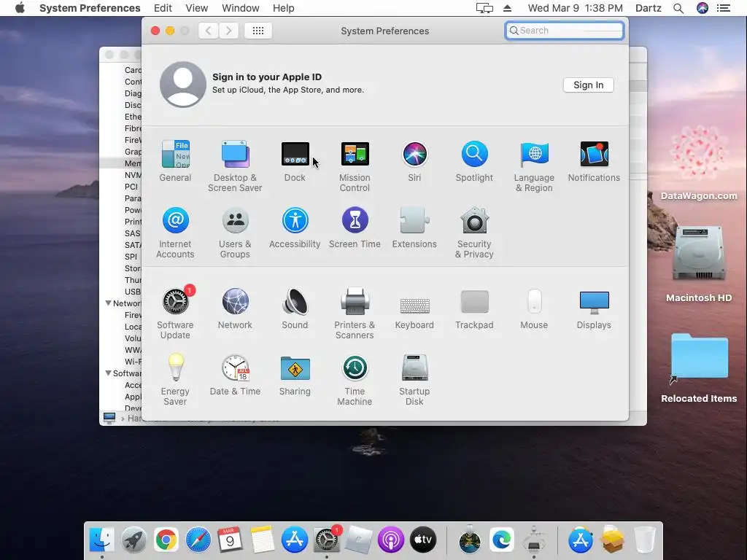The height and width of the screenshot is (560, 747).
Task: Open Date & Time preferences
Action: [235, 375]
